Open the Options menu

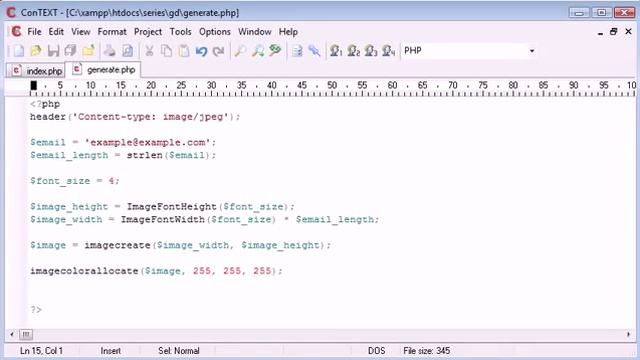pyautogui.click(x=215, y=32)
